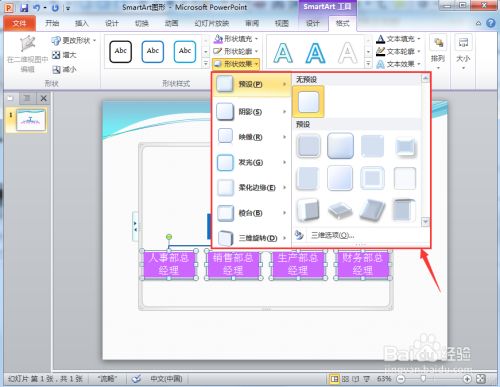Screen dimensions: 500x387
Task: Open the 柔化边缘(E) submenu
Action: pos(252,188)
